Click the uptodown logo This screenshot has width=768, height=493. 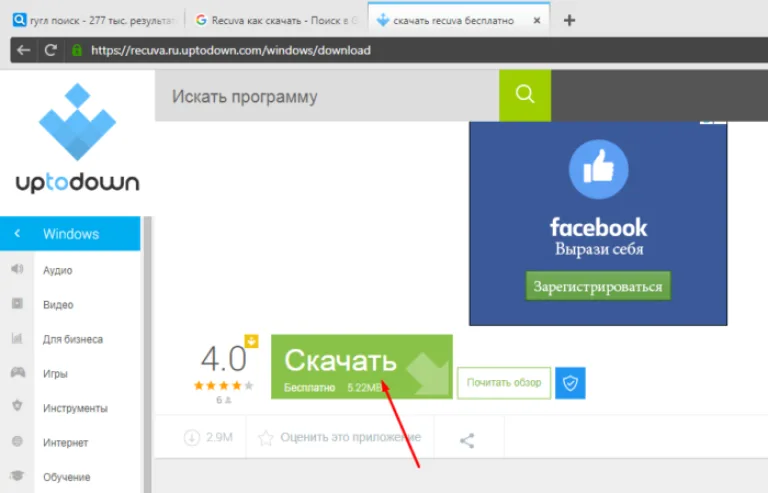pos(77,139)
